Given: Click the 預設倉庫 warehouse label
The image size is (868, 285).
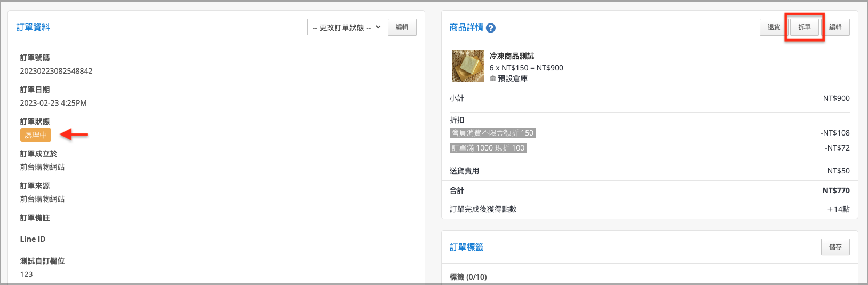Looking at the screenshot, I should (x=513, y=78).
